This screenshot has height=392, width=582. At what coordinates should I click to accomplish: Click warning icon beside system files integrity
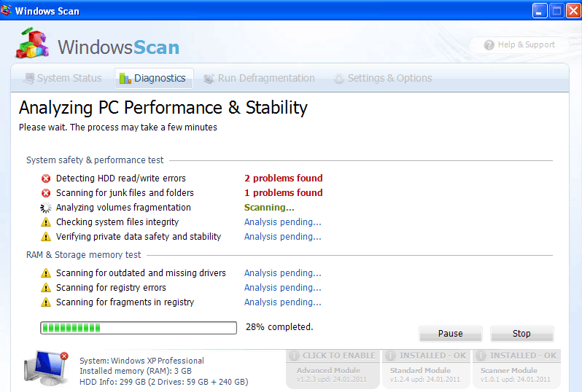click(x=46, y=222)
